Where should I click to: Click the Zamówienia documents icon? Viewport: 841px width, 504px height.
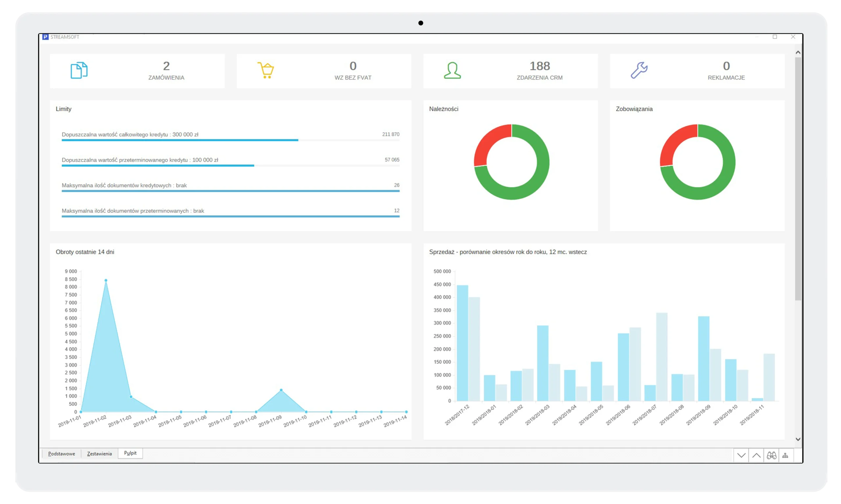pyautogui.click(x=79, y=70)
